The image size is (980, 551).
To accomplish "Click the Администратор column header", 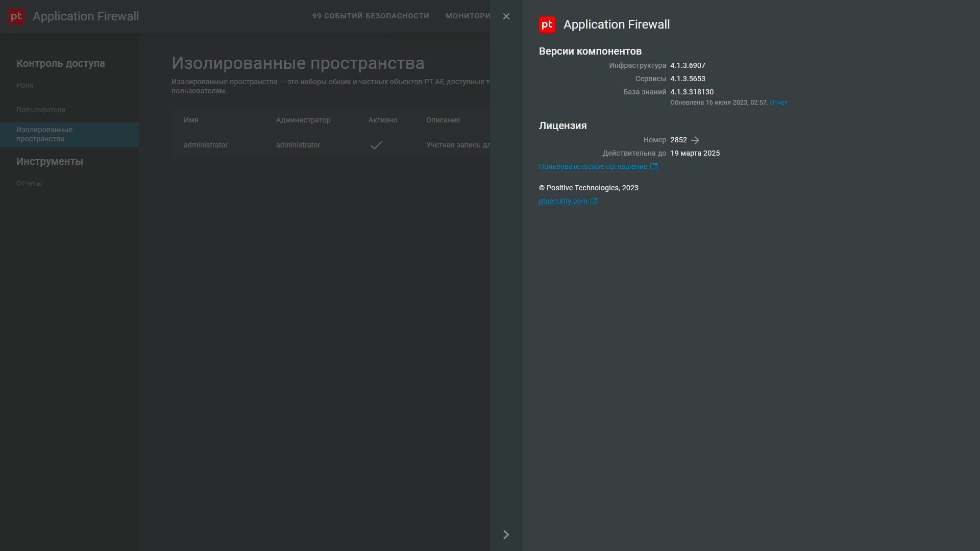I will [303, 120].
